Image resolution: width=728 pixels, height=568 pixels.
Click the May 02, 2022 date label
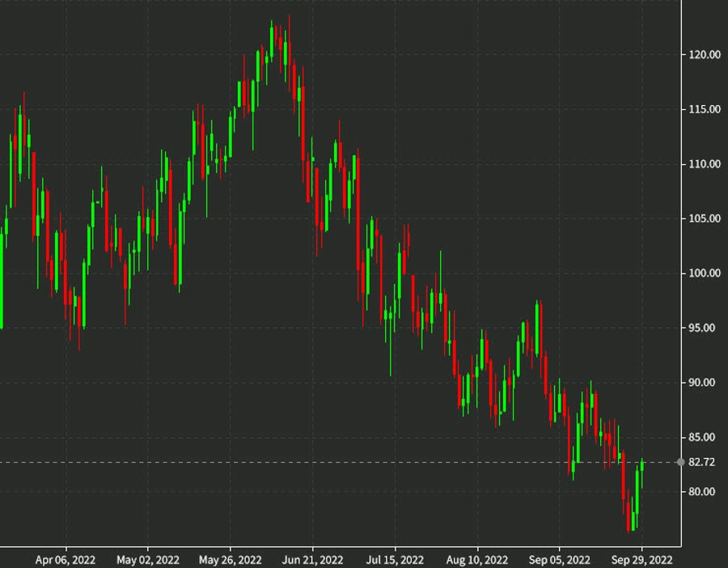[148, 560]
